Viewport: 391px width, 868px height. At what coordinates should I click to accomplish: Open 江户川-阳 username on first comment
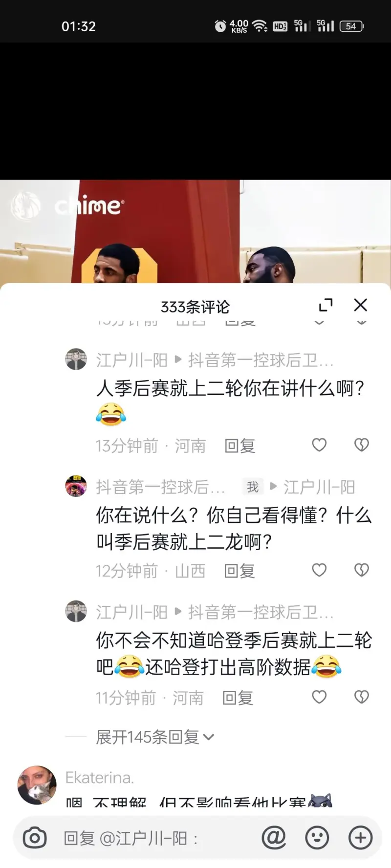tap(132, 360)
